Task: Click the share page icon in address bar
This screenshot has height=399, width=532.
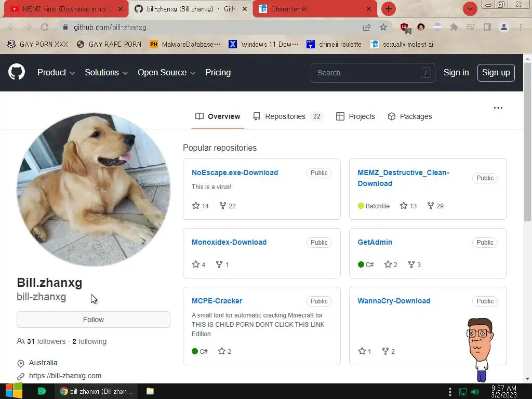Action: 366,28
